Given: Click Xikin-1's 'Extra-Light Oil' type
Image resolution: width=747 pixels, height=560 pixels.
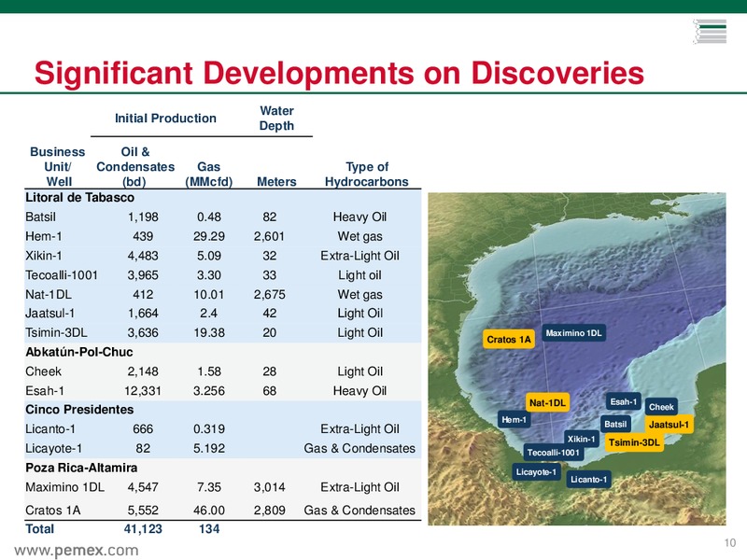Looking at the screenshot, I should (x=359, y=256).
